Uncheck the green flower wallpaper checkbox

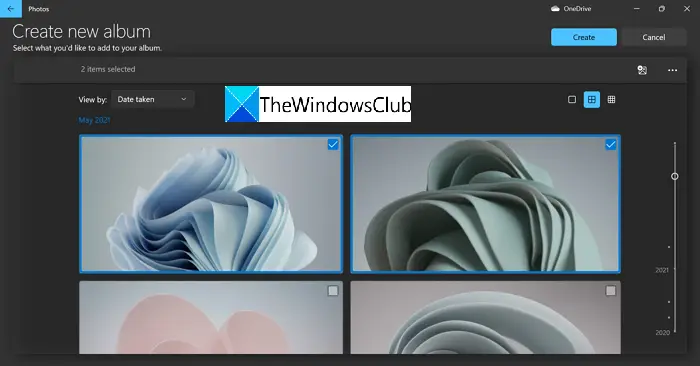click(610, 145)
